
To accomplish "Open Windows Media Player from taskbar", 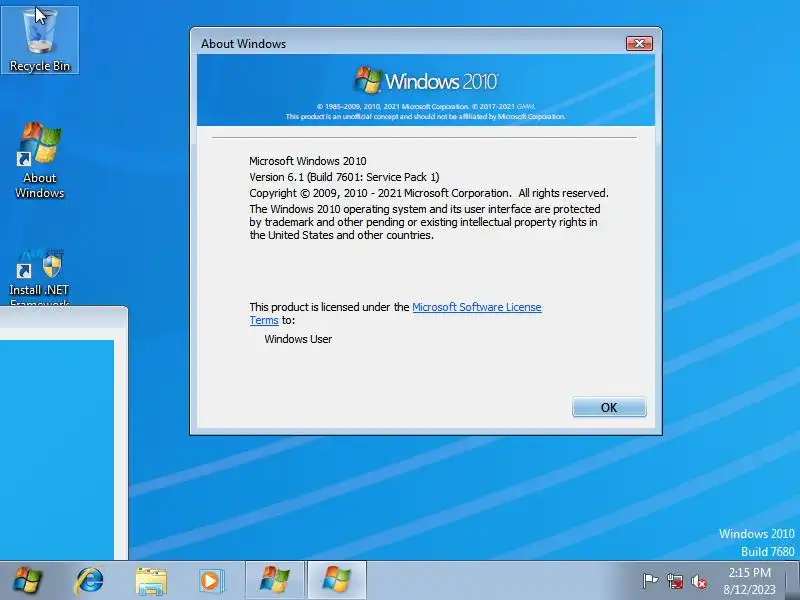I will tap(211, 581).
